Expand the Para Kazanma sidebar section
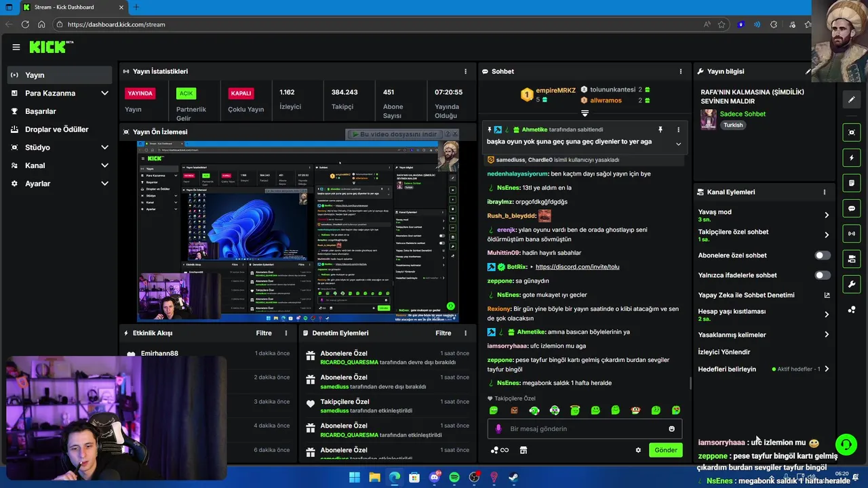 click(104, 93)
